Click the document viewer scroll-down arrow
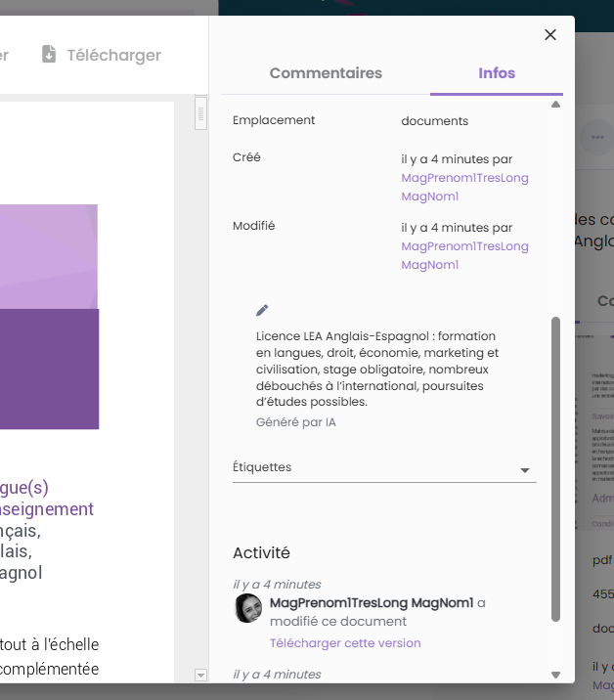 pyautogui.click(x=201, y=675)
